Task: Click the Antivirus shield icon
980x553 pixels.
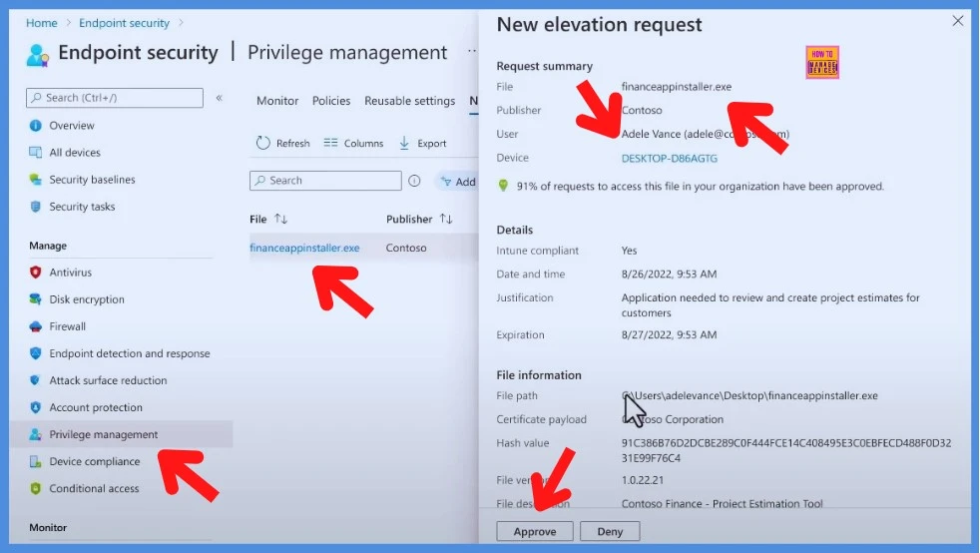Action: (36, 273)
